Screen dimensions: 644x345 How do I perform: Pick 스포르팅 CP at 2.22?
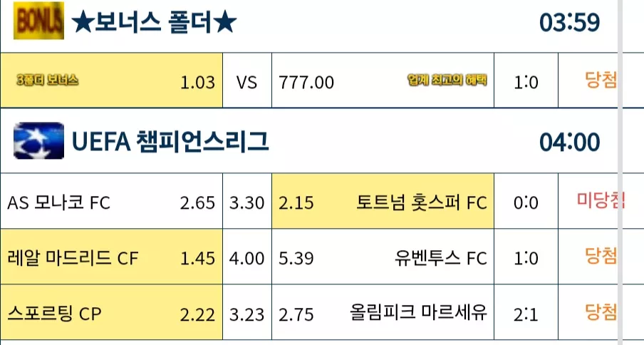[x=111, y=312]
